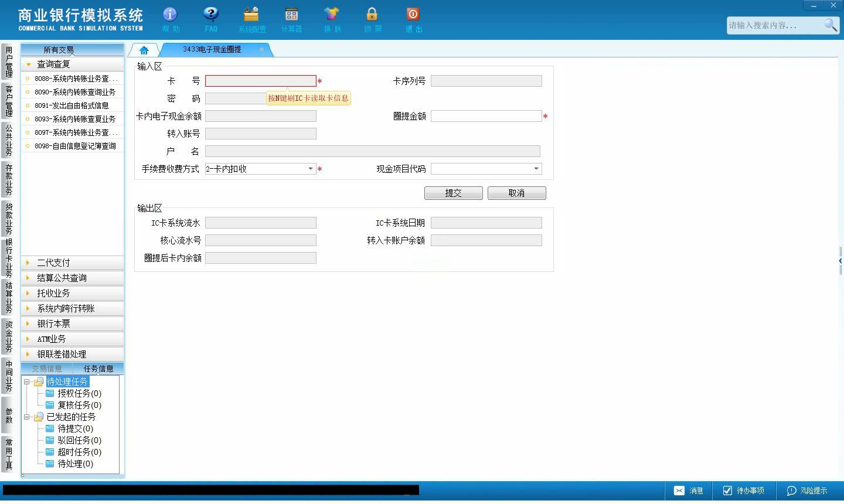This screenshot has width=844, height=504.
Task: Switch to 任务信息 tab
Action: pos(98,369)
